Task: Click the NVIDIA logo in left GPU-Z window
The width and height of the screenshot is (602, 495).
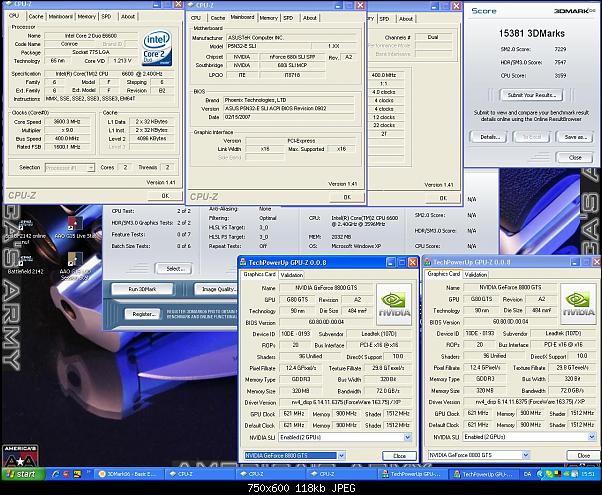Action: coord(394,305)
